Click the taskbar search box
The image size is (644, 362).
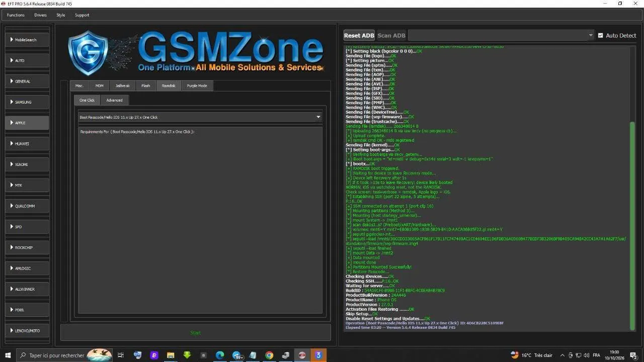64,355
